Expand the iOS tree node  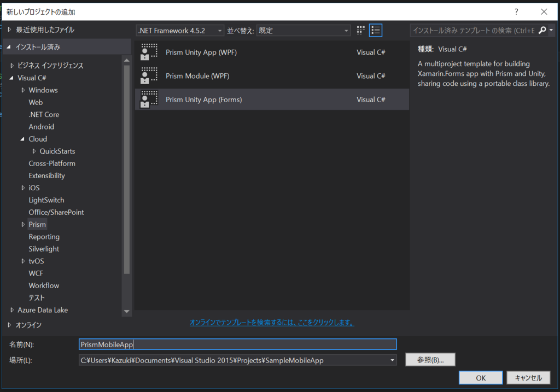[23, 188]
